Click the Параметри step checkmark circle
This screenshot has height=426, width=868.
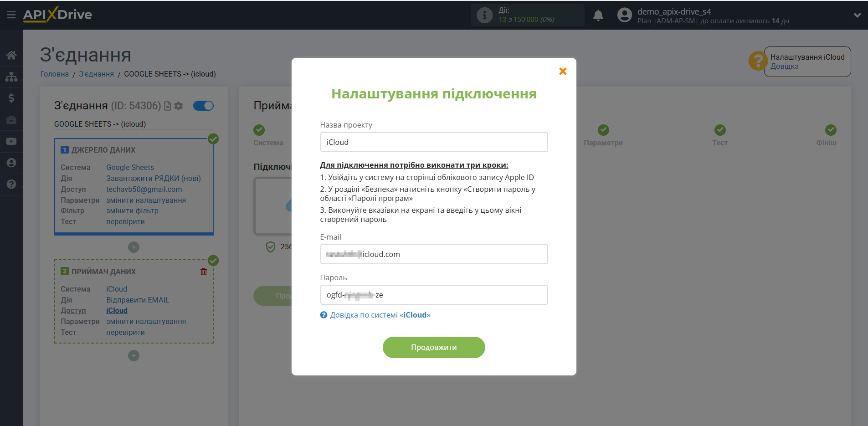point(603,130)
